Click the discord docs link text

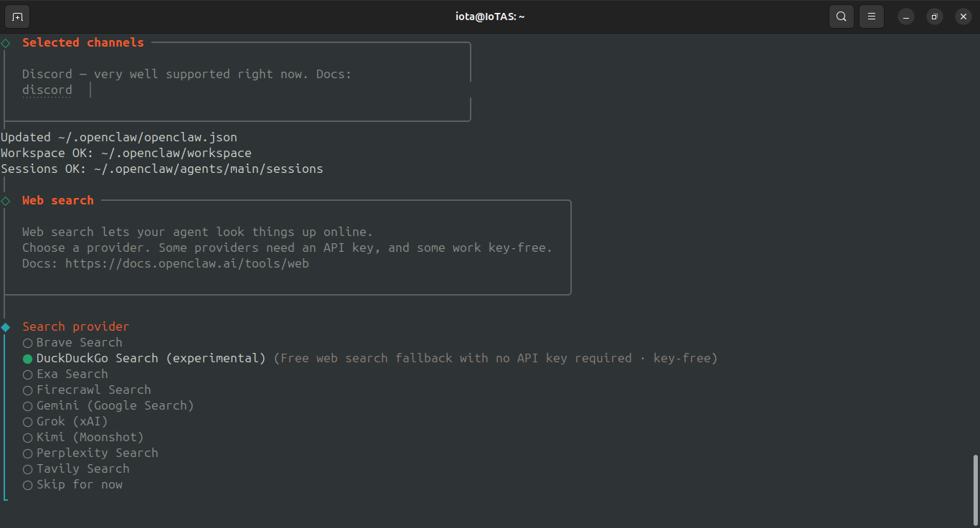pos(47,90)
